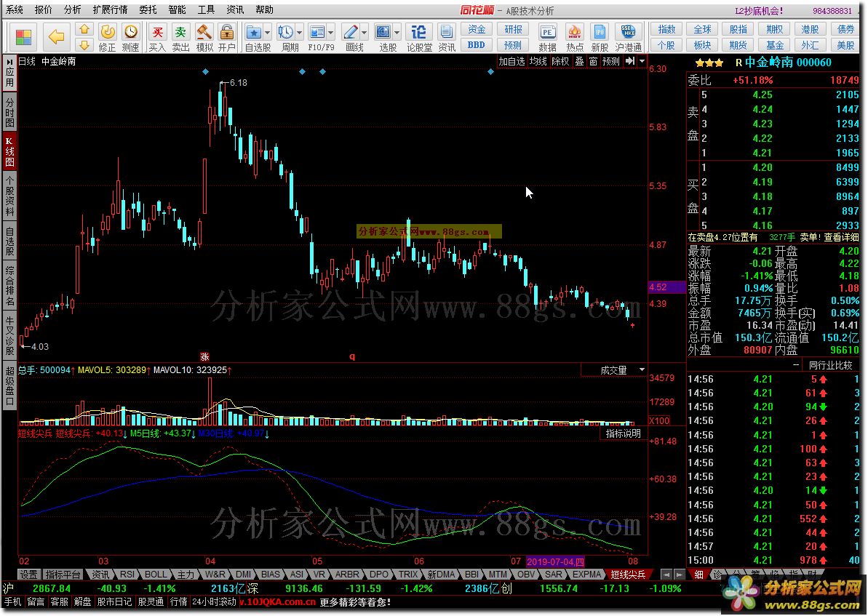Click the 卖出 sell icon

[180, 38]
